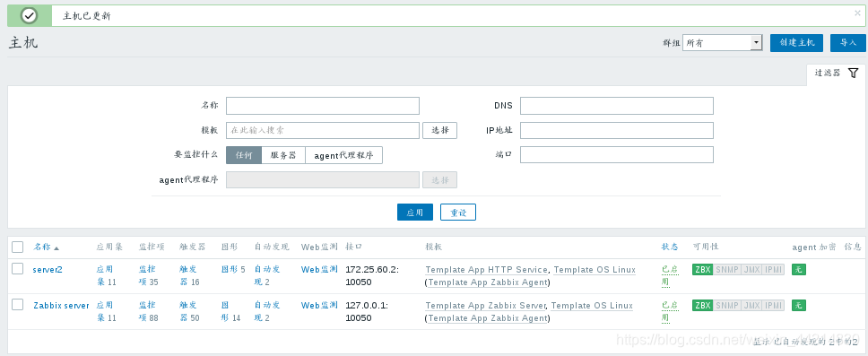Open server2 Template App Zabbix Agent link

tap(487, 282)
